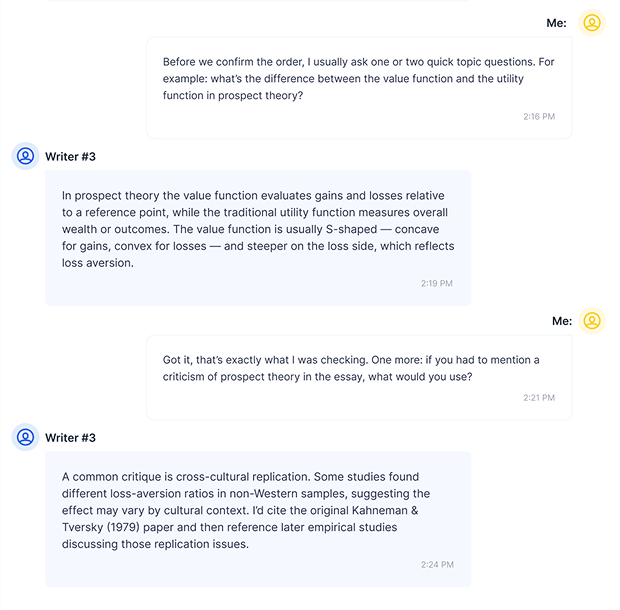Click the "Before we confirm the order" opening text
This screenshot has height=610, width=620.
(237, 62)
